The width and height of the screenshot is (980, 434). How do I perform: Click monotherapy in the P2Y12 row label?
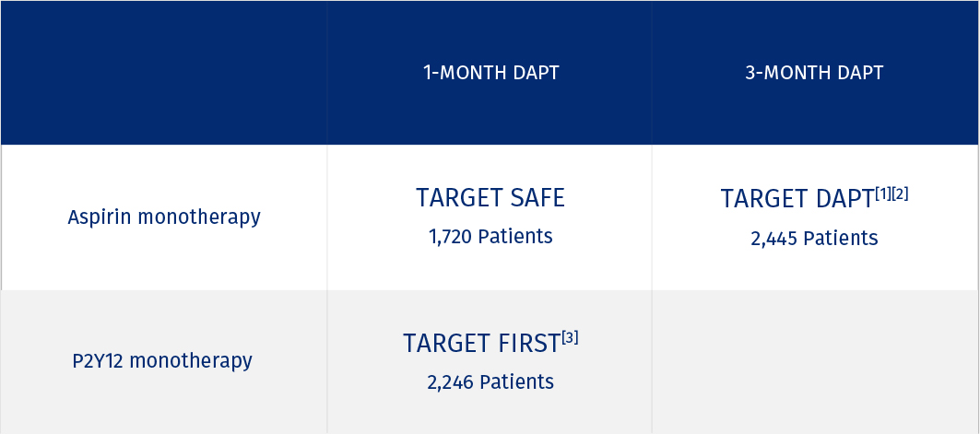pyautogui.click(x=191, y=360)
